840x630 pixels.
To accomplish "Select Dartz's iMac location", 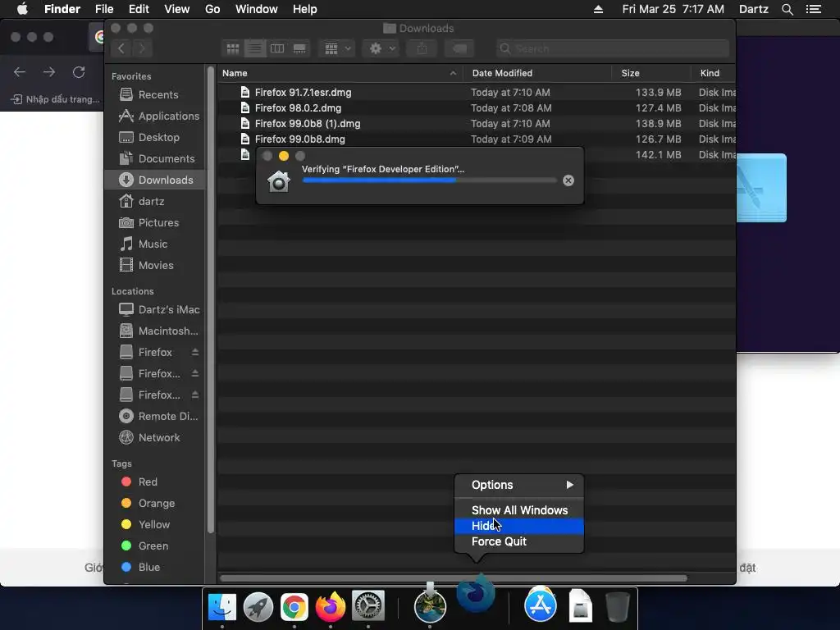I will 154,309.
